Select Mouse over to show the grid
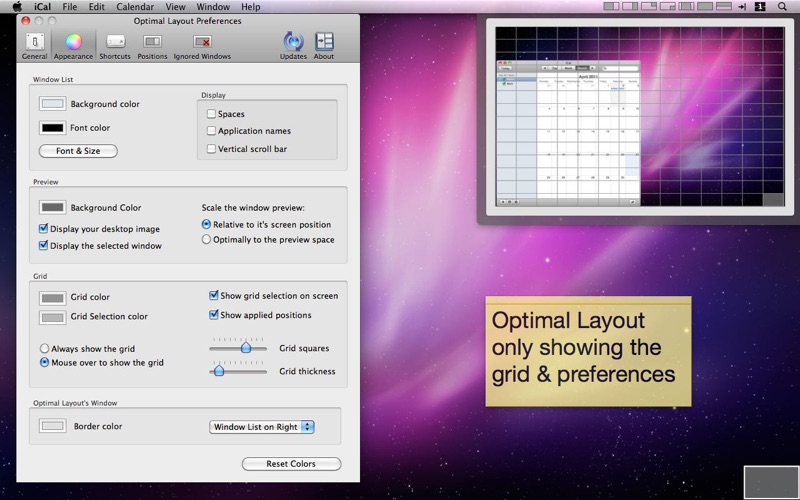This screenshot has height=500, width=800. pyautogui.click(x=44, y=362)
